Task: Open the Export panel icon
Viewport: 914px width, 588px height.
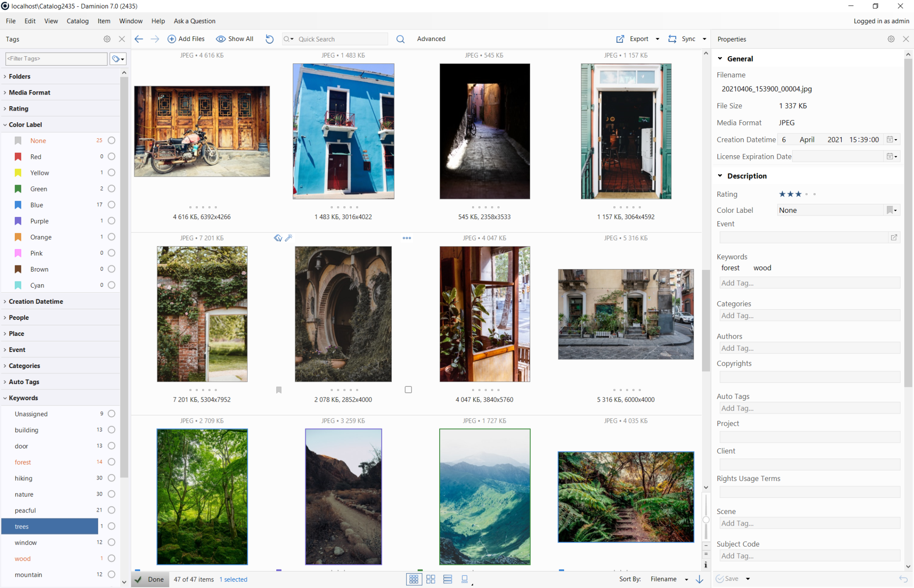Action: pyautogui.click(x=619, y=39)
